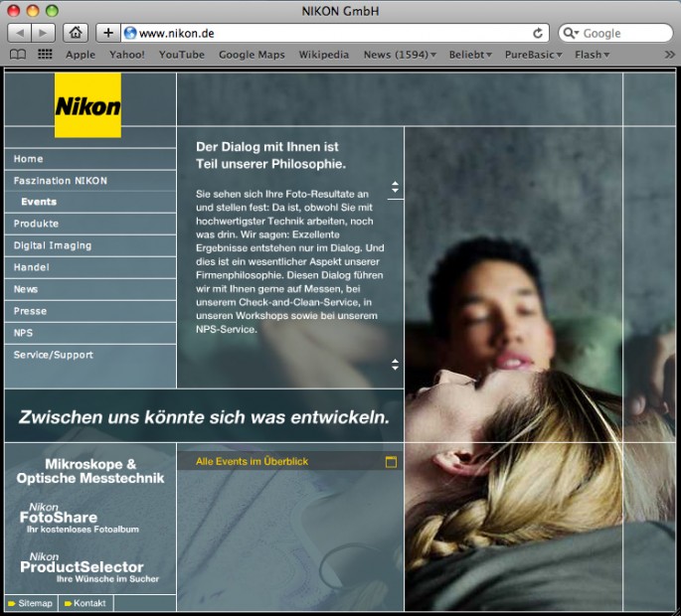The width and height of the screenshot is (681, 616).
Task: Click the globe site icon in address bar
Action: click(130, 33)
